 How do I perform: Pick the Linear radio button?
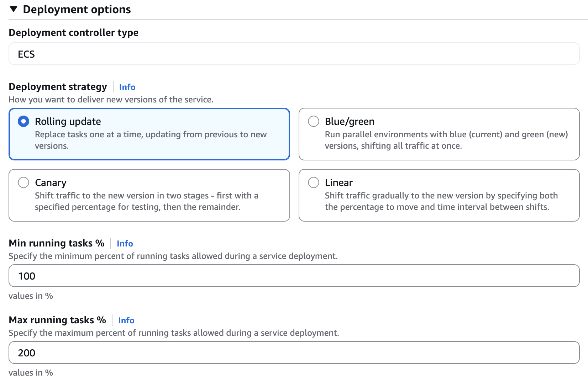(x=314, y=182)
